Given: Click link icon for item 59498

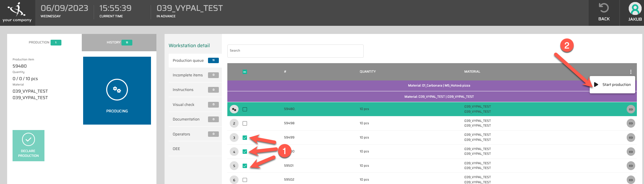Looking at the screenshot, I should pos(630,123).
